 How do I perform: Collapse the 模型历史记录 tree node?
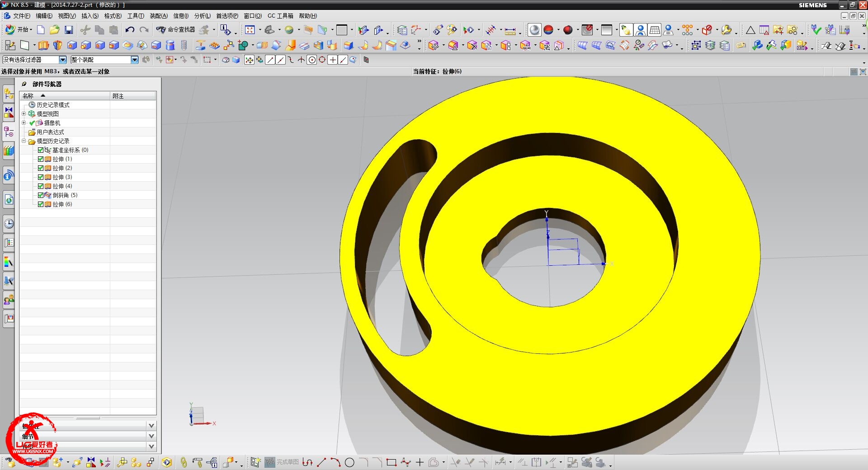[x=24, y=141]
